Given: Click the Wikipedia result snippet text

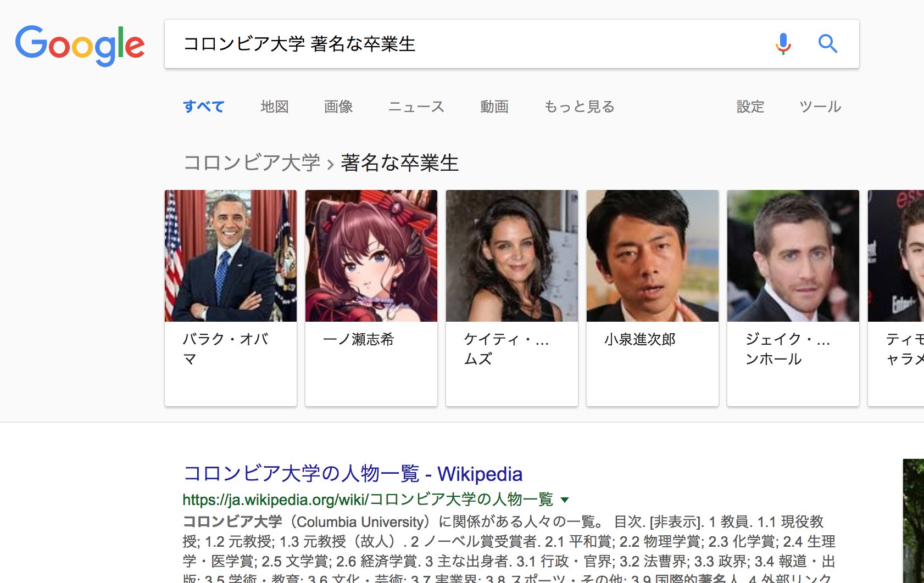Looking at the screenshot, I should coord(509,549).
